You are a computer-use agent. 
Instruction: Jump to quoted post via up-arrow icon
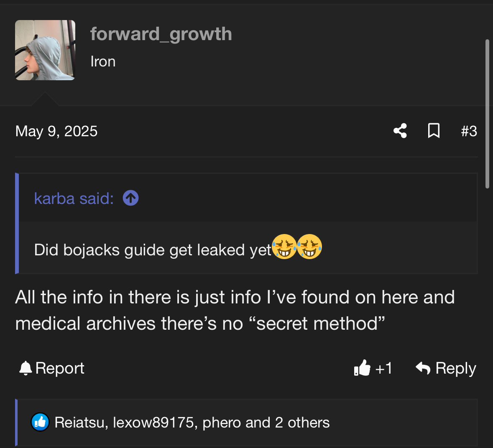pyautogui.click(x=130, y=198)
